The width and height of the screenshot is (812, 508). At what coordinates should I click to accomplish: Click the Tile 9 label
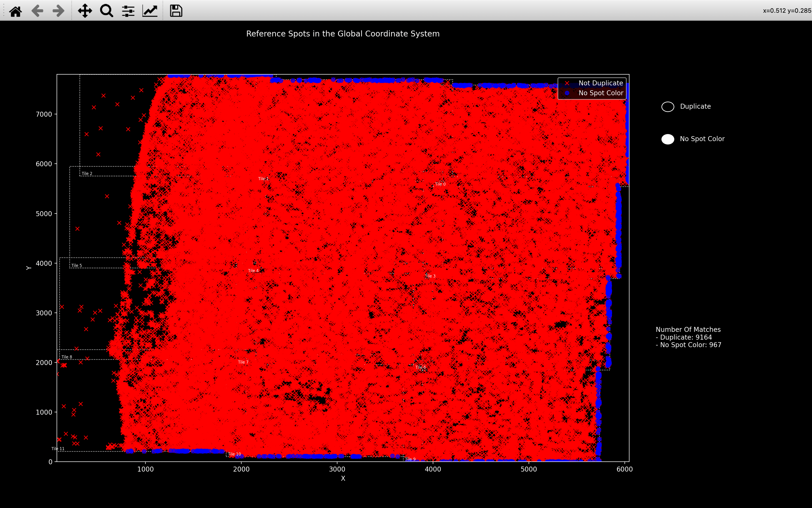[410, 459]
